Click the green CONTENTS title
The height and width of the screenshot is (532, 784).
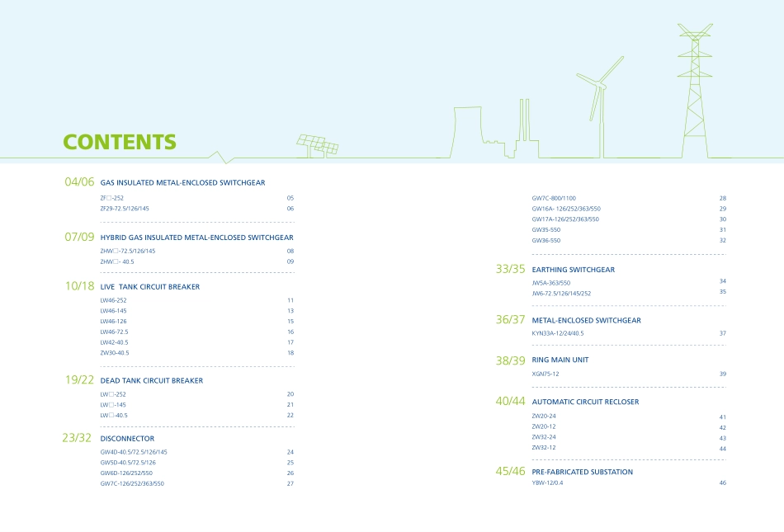120,142
